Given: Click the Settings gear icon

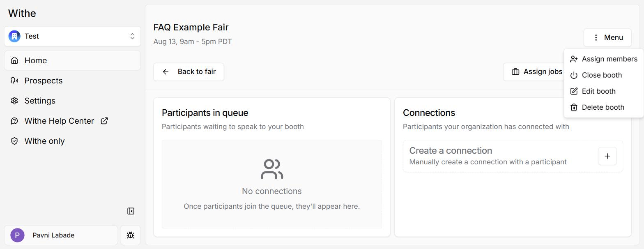Looking at the screenshot, I should click(14, 101).
